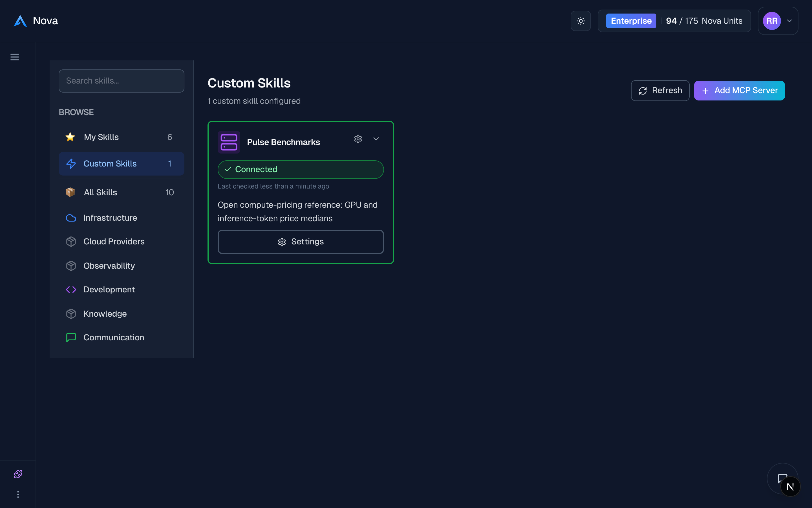The width and height of the screenshot is (812, 508).
Task: Browse the Infrastructure category
Action: coord(122,218)
